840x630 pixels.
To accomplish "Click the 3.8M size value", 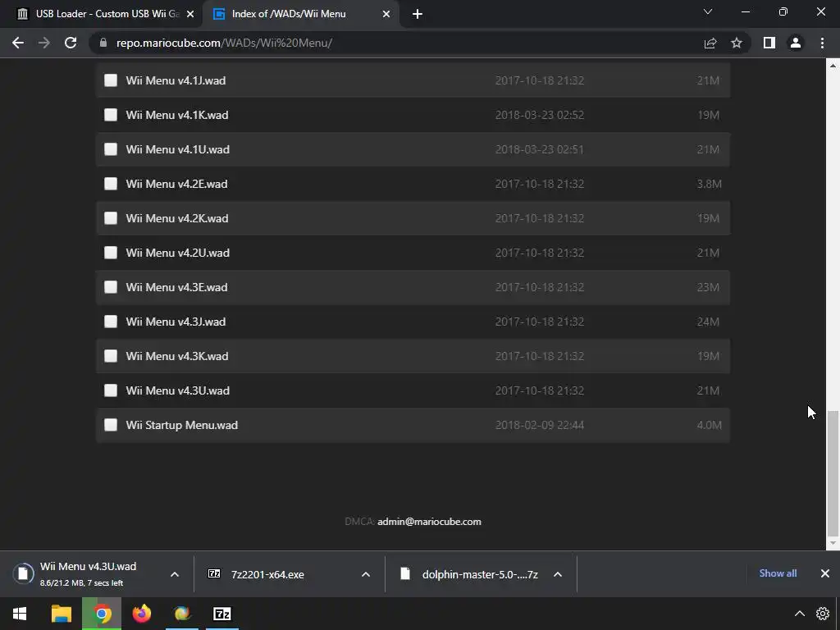I will coord(709,184).
